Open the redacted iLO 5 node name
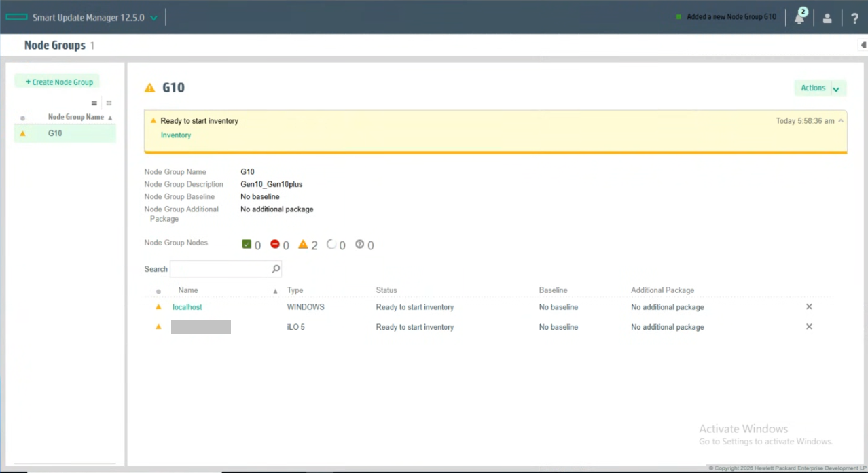This screenshot has width=868, height=473. coord(201,327)
